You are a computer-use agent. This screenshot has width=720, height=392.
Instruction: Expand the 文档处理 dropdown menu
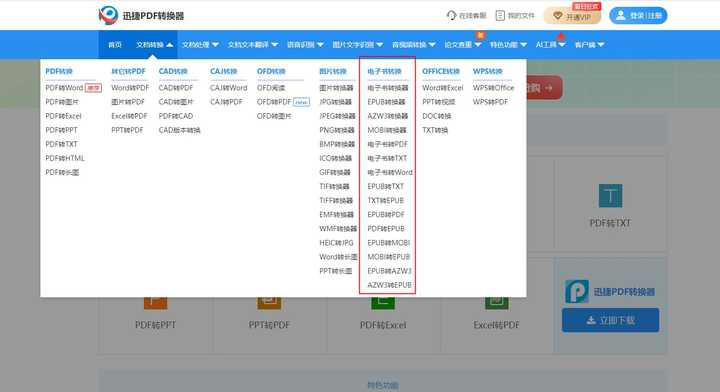click(x=200, y=45)
